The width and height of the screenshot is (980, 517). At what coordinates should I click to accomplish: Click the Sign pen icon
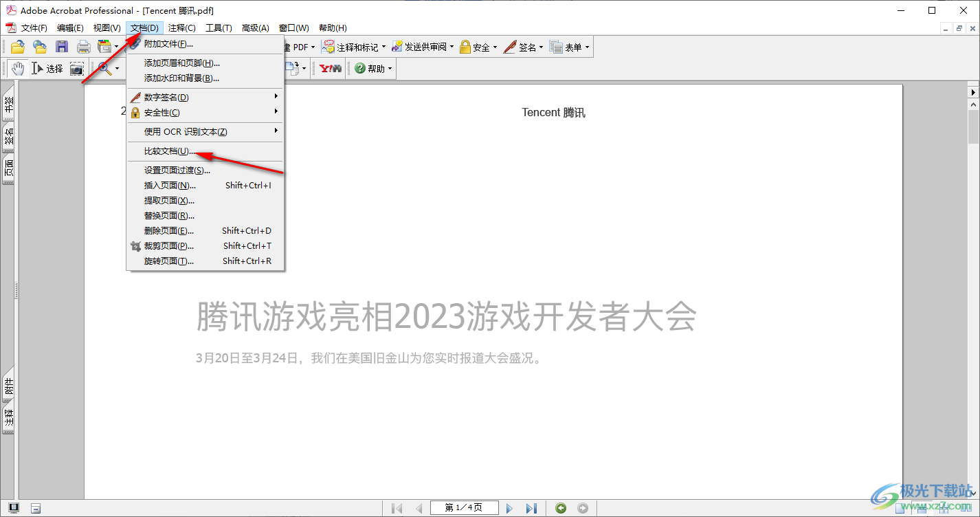510,47
